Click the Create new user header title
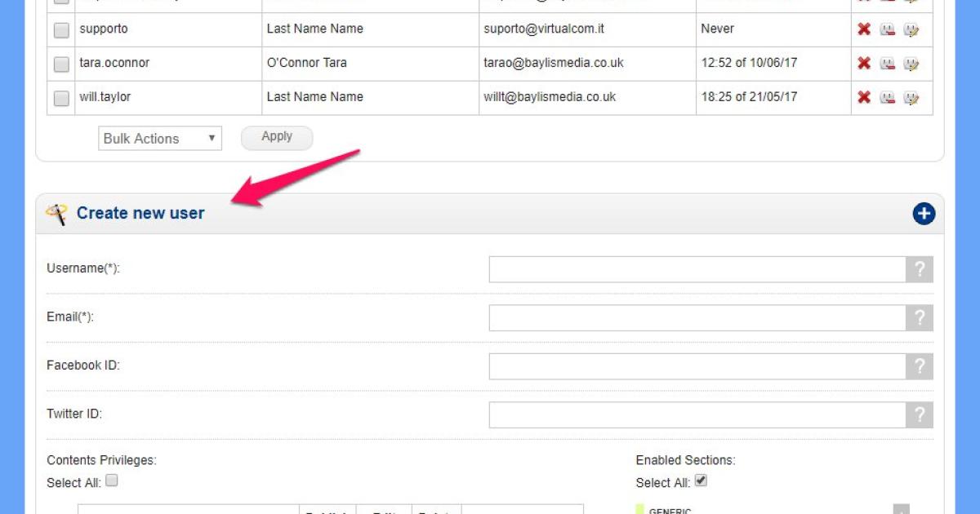The height and width of the screenshot is (514, 980). [x=140, y=214]
